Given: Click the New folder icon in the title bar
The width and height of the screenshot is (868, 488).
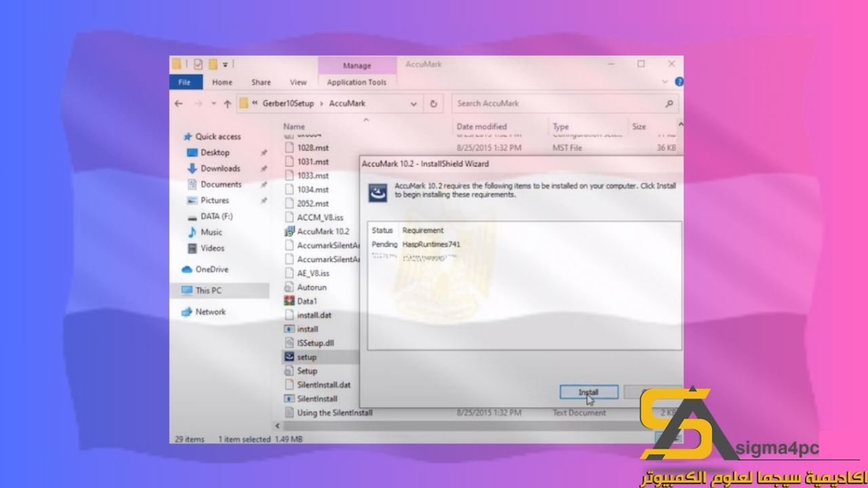Looking at the screenshot, I should 213,64.
